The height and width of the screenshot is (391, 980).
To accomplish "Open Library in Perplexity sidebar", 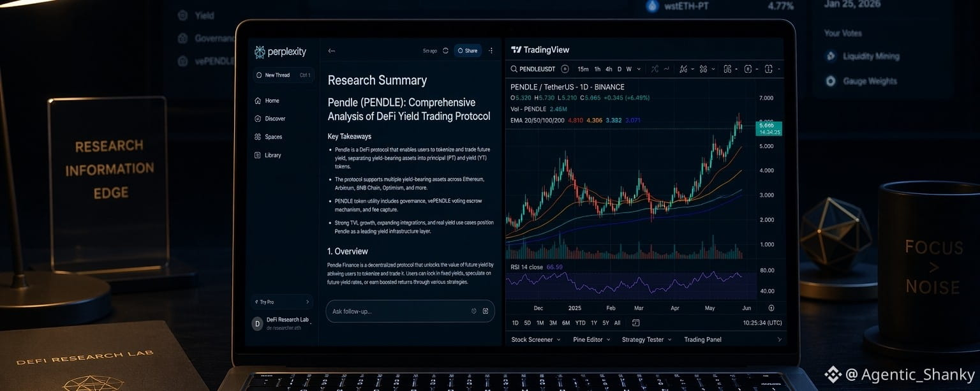I will pos(267,155).
